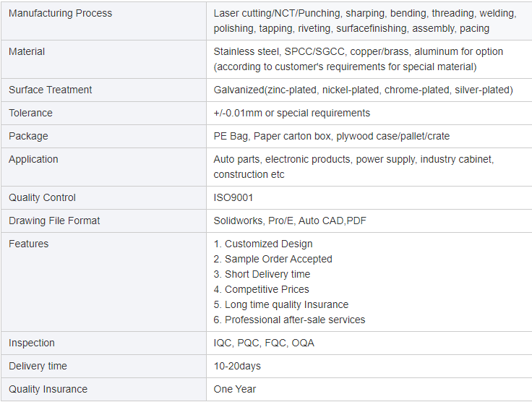Screen dimensions: 532x402
Task: Click the Quality Insurance label
Action: pyautogui.click(x=48, y=389)
